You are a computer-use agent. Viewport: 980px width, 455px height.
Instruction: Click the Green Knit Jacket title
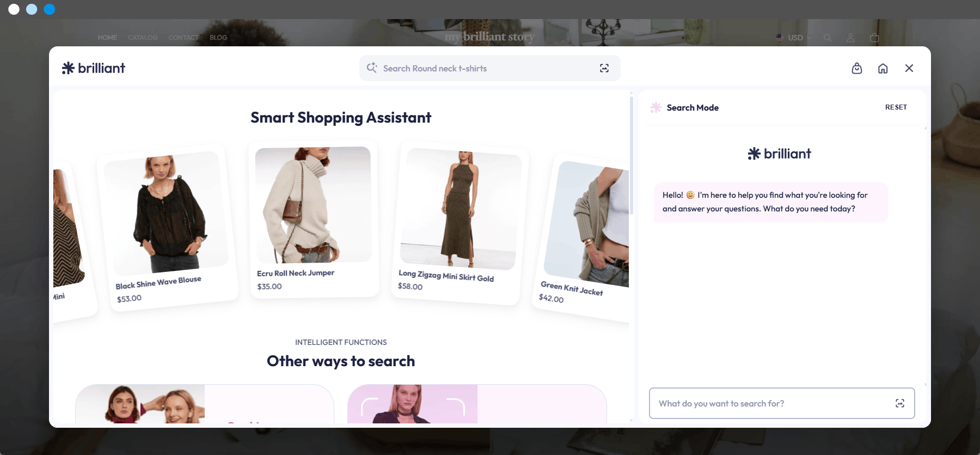pyautogui.click(x=572, y=288)
